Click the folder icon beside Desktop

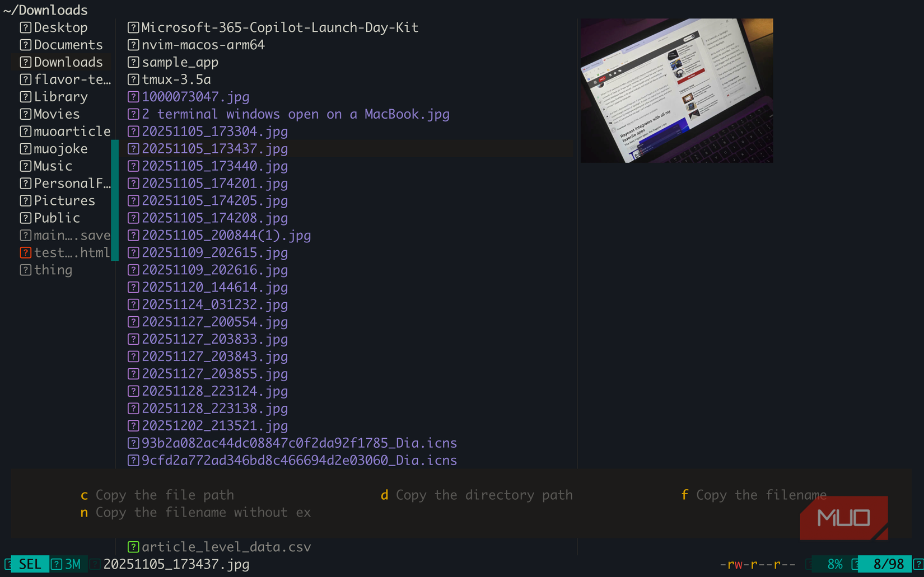[26, 27]
